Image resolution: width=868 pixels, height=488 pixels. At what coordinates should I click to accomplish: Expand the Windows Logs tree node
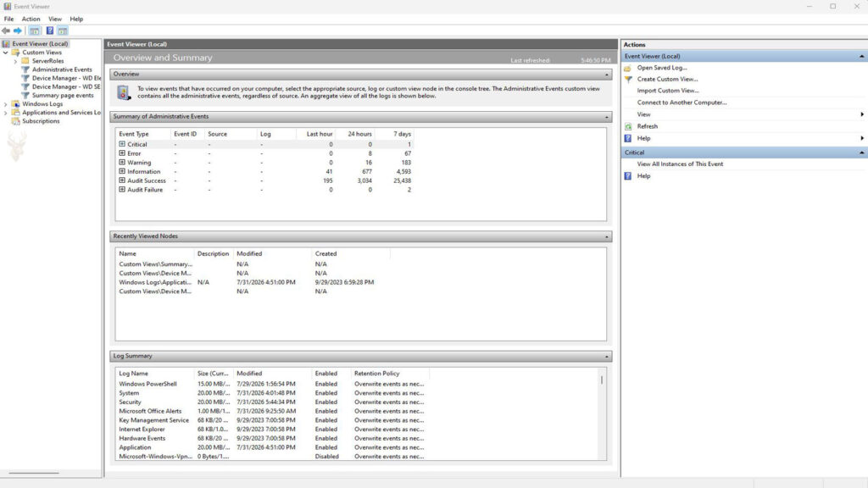[6, 104]
